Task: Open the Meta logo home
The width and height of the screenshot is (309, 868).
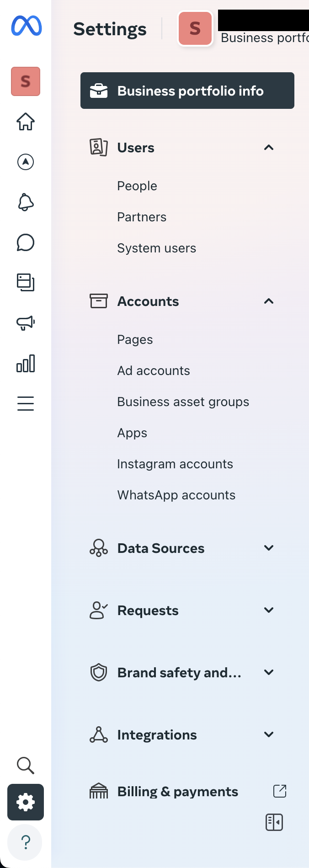Action: coord(26,26)
